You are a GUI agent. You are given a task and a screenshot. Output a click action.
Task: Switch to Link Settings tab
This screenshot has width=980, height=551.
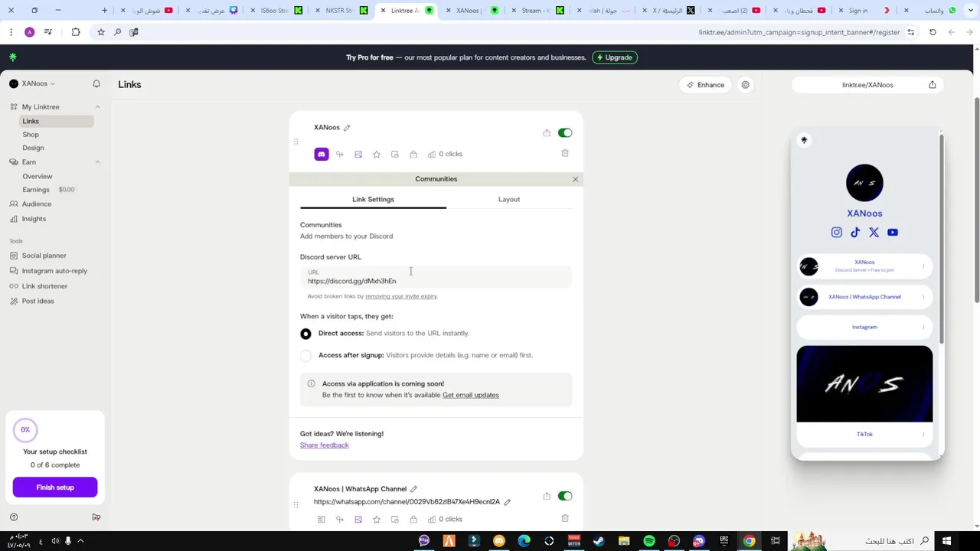[x=373, y=199]
